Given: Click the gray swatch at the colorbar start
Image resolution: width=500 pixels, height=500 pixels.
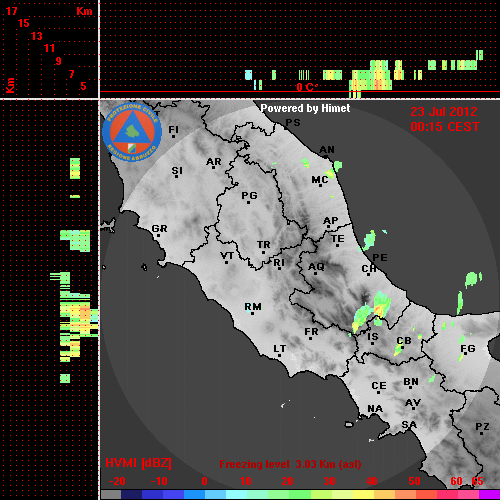Looking at the screenshot, I should (111, 494).
